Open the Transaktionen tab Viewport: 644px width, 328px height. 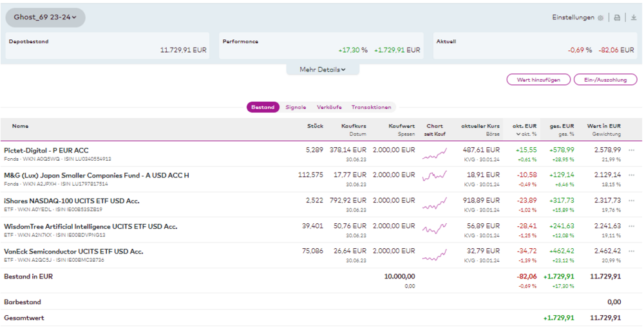point(371,107)
